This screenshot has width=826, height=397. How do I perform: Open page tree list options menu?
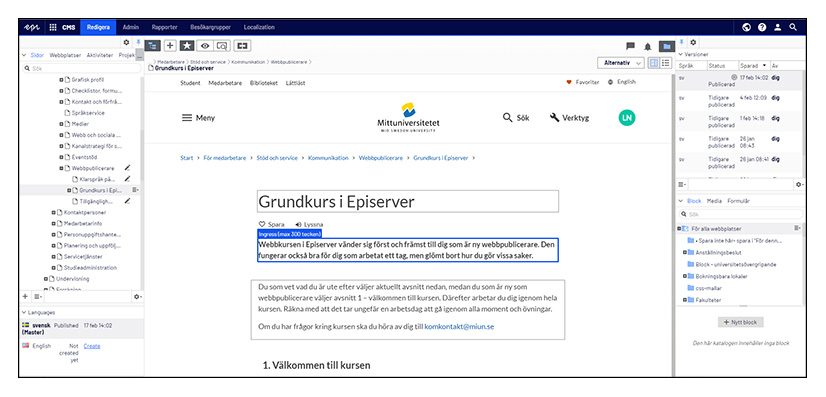point(38,297)
